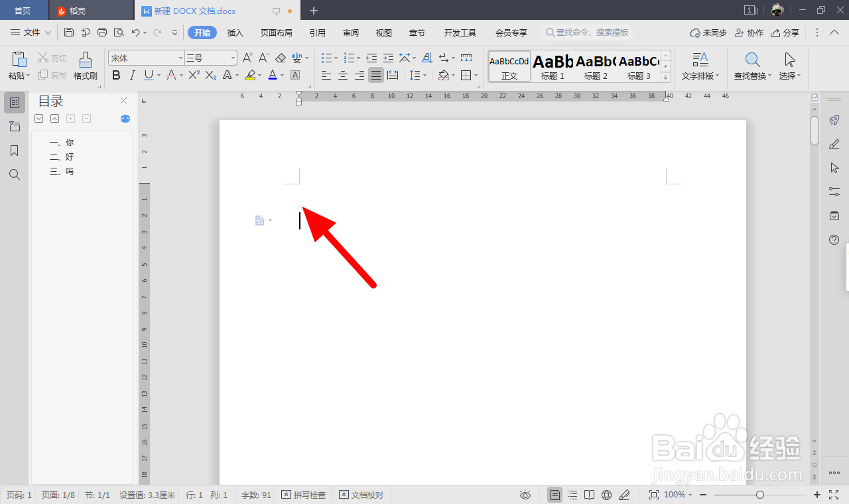Click the zoom slider handle
Screen dimensions: 849x504
coord(760,495)
